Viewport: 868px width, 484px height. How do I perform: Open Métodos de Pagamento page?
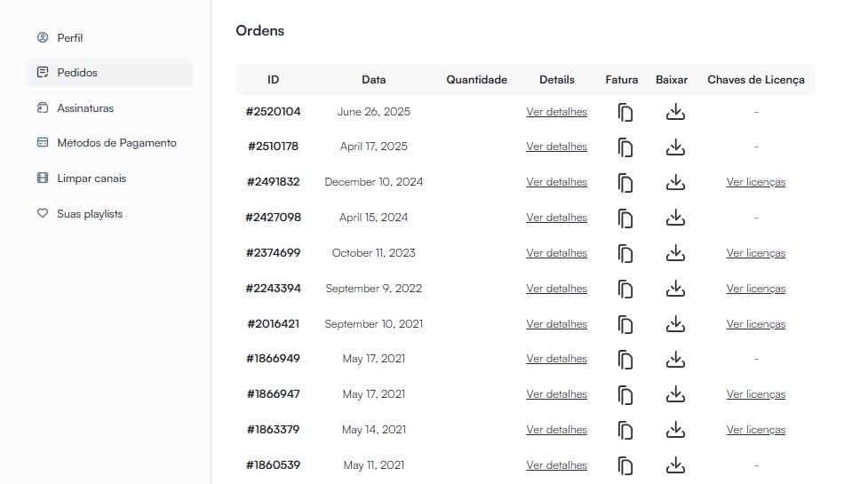pos(116,143)
